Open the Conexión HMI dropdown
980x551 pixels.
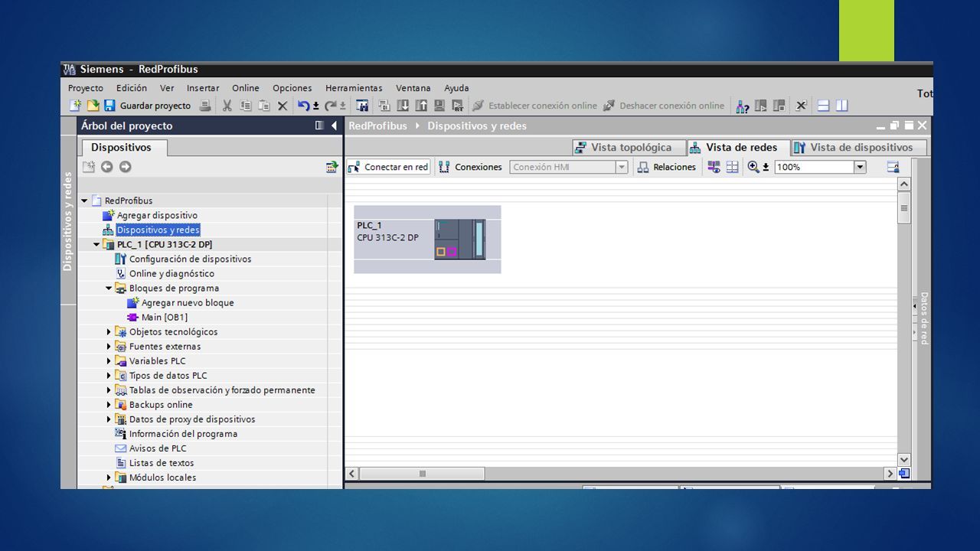[622, 167]
